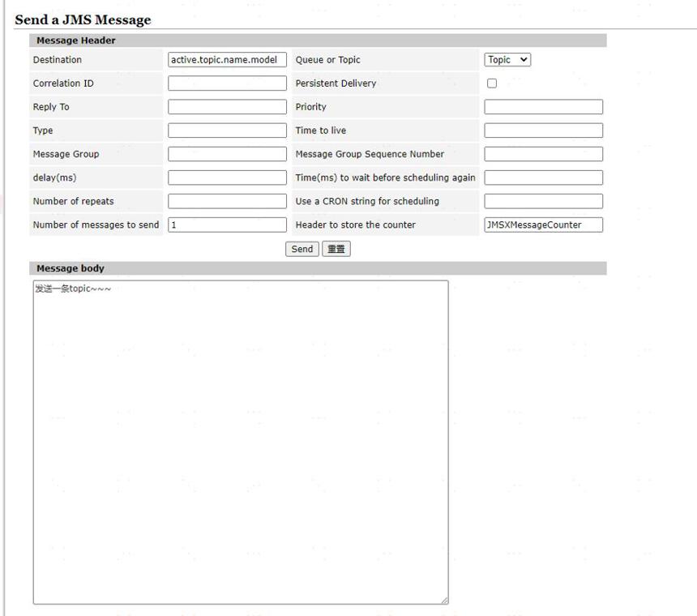
Task: Focus the wait before scheduling again field
Action: coord(543,178)
